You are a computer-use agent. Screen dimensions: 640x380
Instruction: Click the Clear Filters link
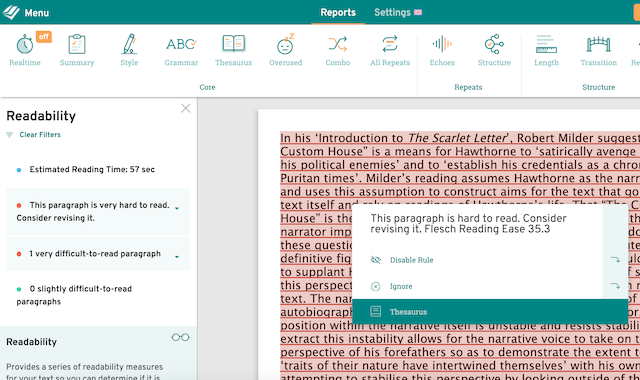click(40, 135)
